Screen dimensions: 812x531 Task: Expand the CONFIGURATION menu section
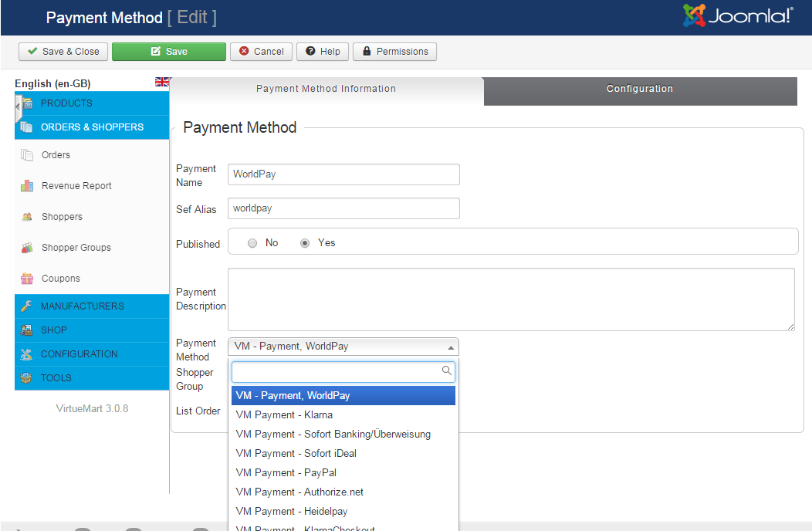(92, 353)
